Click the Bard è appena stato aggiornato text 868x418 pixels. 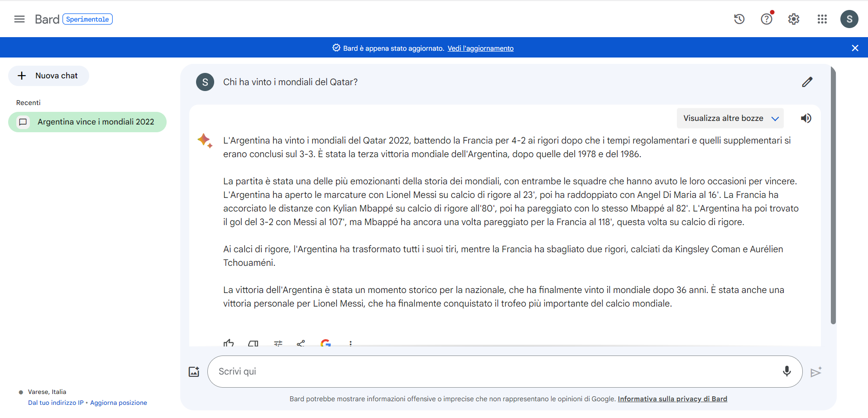coord(393,48)
